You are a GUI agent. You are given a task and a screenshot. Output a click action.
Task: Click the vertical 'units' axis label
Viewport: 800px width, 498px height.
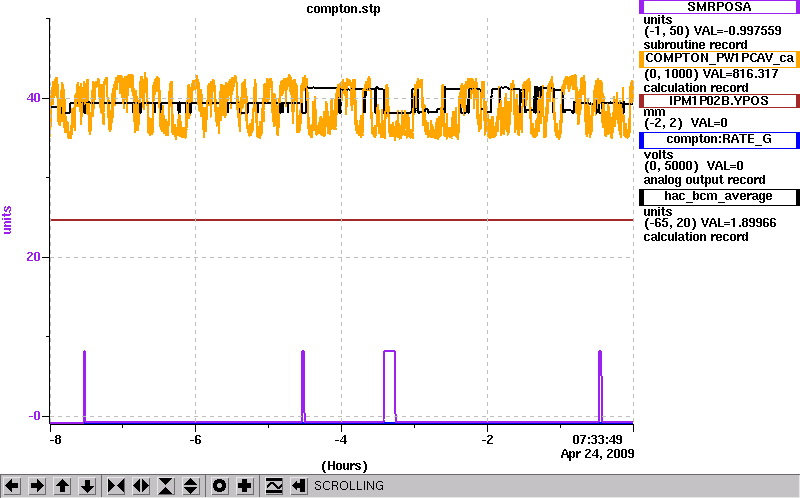click(x=7, y=220)
